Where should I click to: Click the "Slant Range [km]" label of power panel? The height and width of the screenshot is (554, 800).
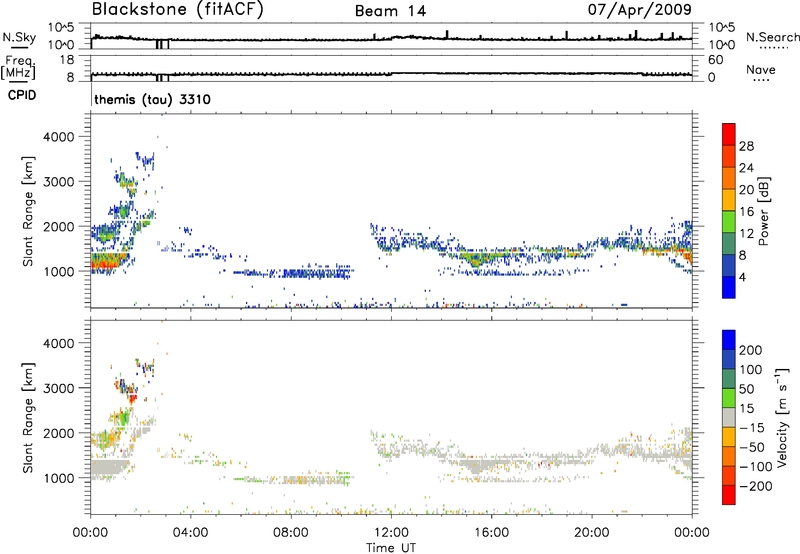point(29,211)
